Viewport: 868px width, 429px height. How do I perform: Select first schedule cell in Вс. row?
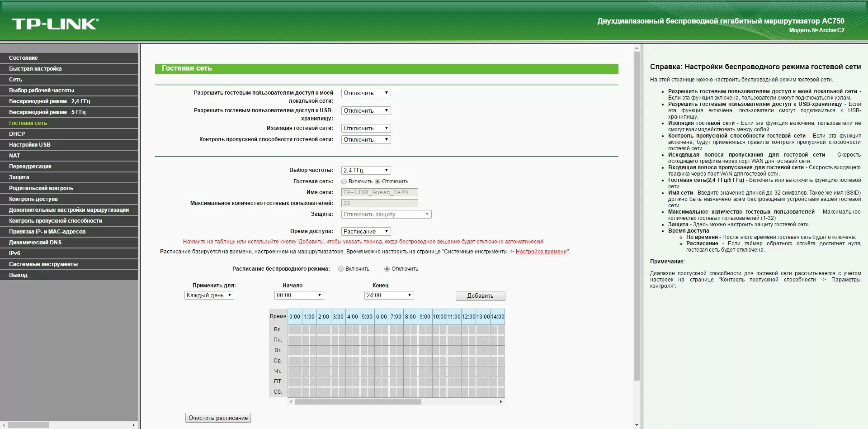(292, 329)
